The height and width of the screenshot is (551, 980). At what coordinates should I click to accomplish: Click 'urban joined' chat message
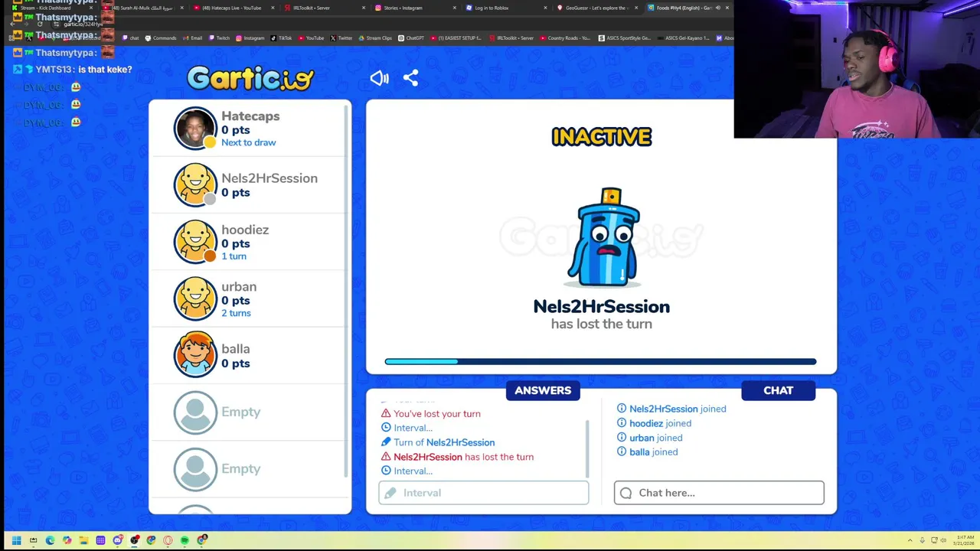coord(649,438)
